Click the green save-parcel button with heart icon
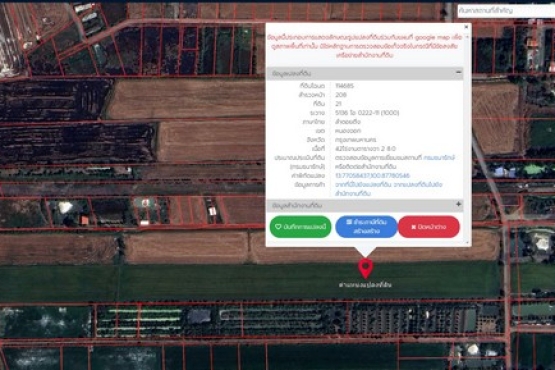This screenshot has width=555, height=370. [300, 227]
